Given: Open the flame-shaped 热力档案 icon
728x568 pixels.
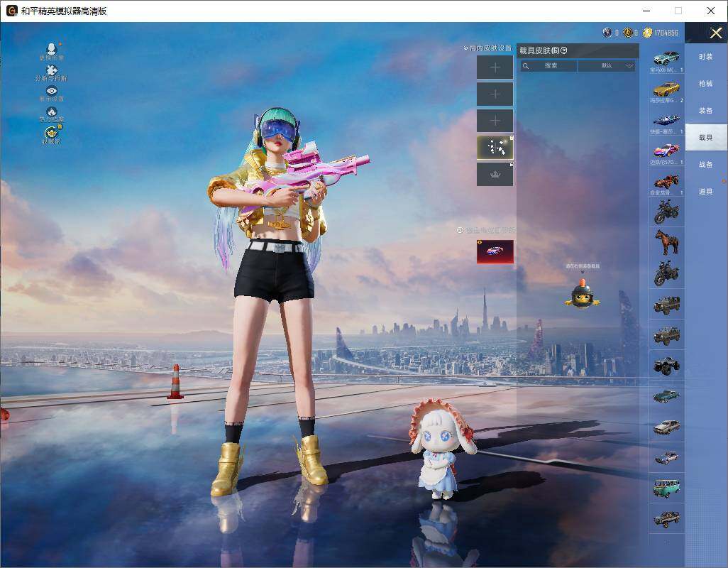Looking at the screenshot, I should pos(52,114).
